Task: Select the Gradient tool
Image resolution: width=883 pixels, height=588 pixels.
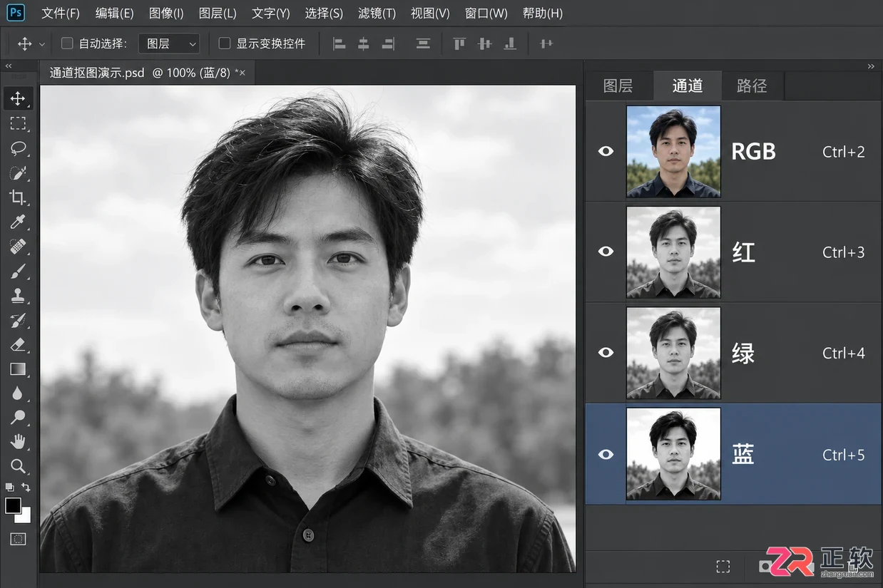Action: pos(19,369)
